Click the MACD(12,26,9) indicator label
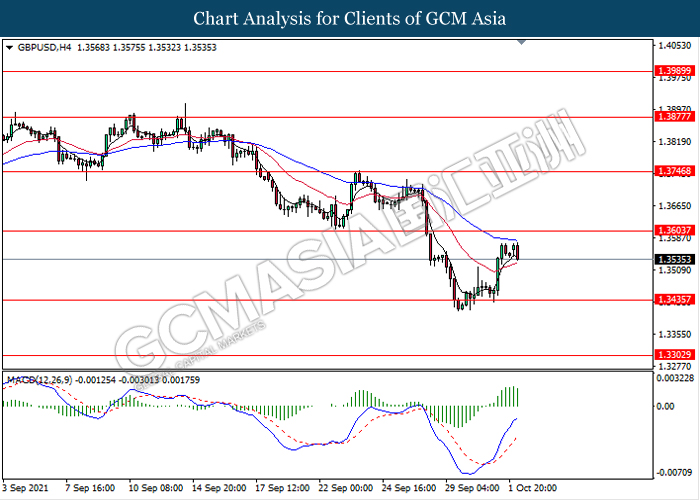The width and height of the screenshot is (700, 500). click(39, 380)
